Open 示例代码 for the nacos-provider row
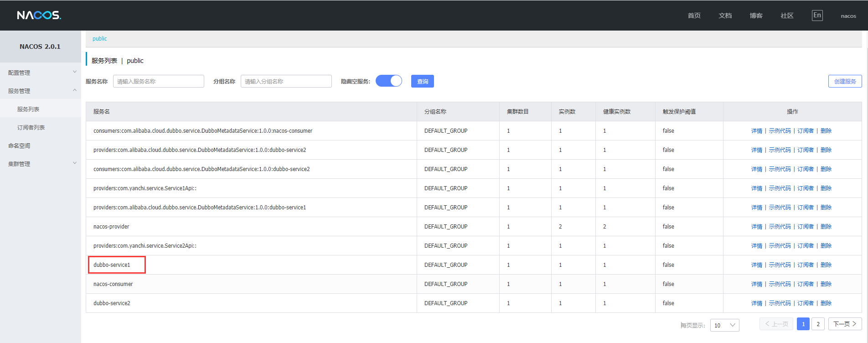The width and height of the screenshot is (868, 343). click(x=780, y=226)
